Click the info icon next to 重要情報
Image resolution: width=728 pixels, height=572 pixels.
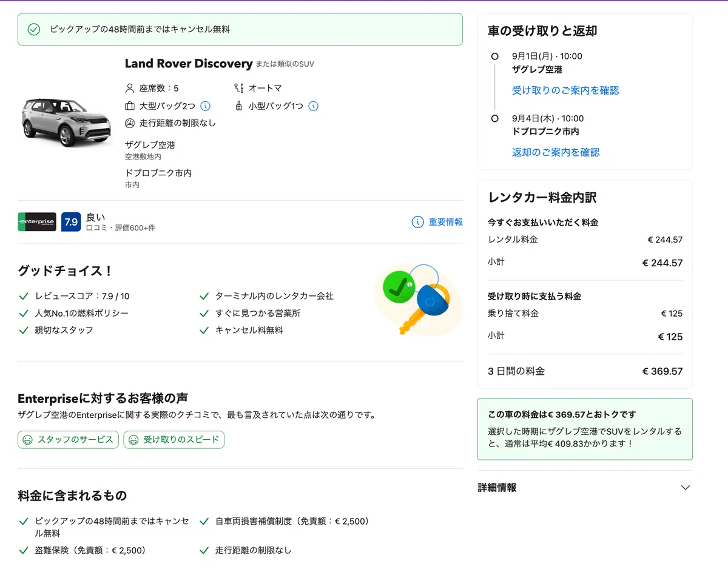pos(417,222)
